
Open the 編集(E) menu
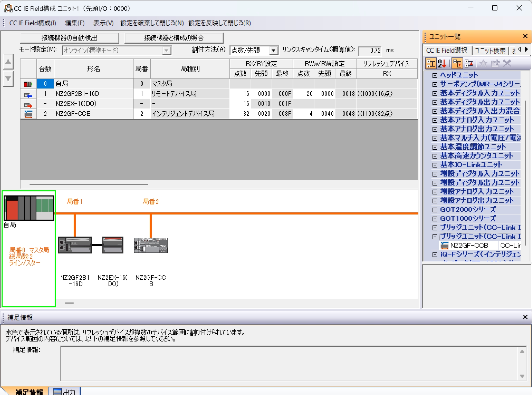coord(75,23)
